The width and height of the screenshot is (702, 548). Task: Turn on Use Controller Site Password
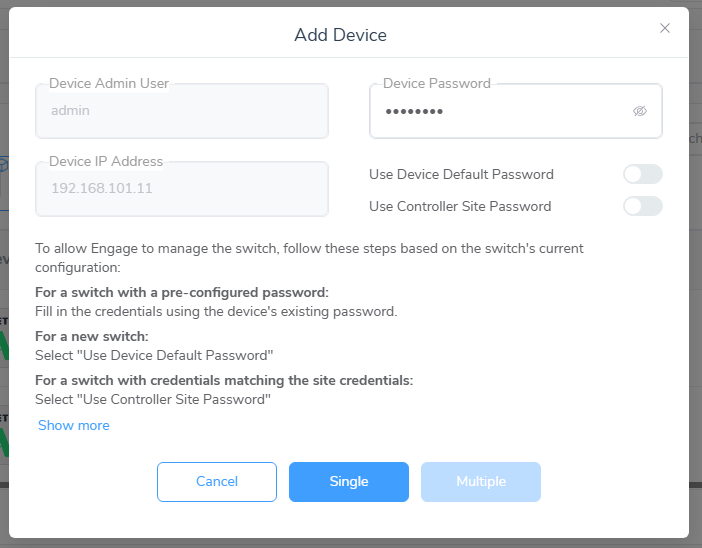click(x=643, y=206)
